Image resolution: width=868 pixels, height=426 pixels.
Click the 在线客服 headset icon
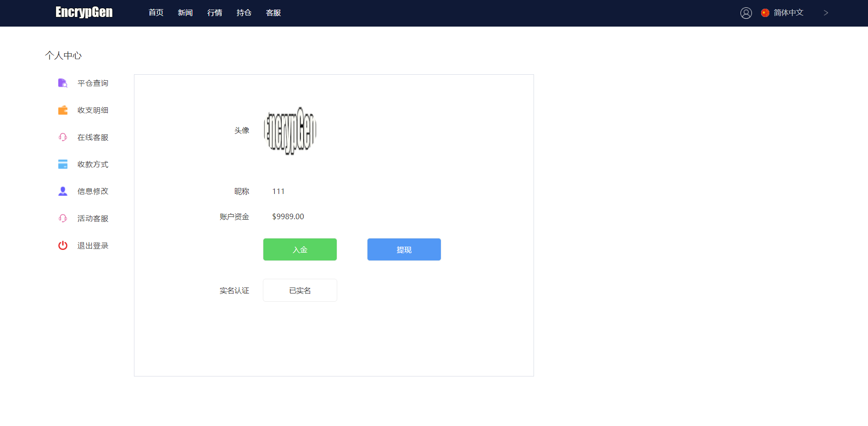(62, 137)
